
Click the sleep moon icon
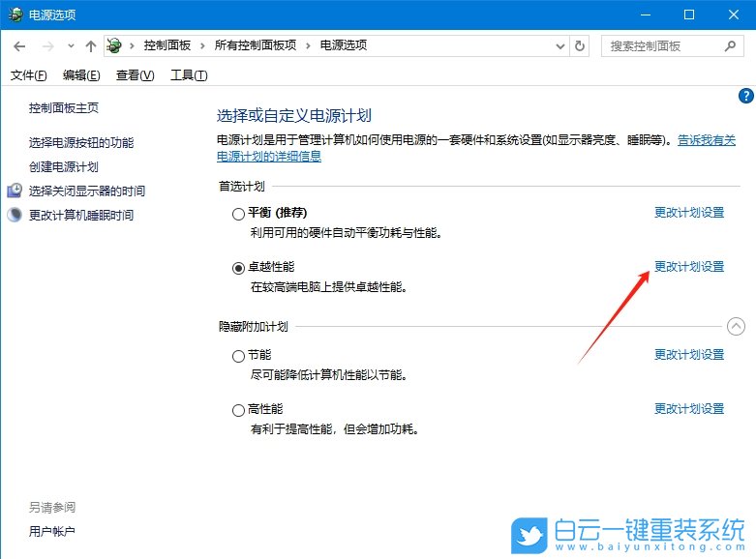click(15, 215)
